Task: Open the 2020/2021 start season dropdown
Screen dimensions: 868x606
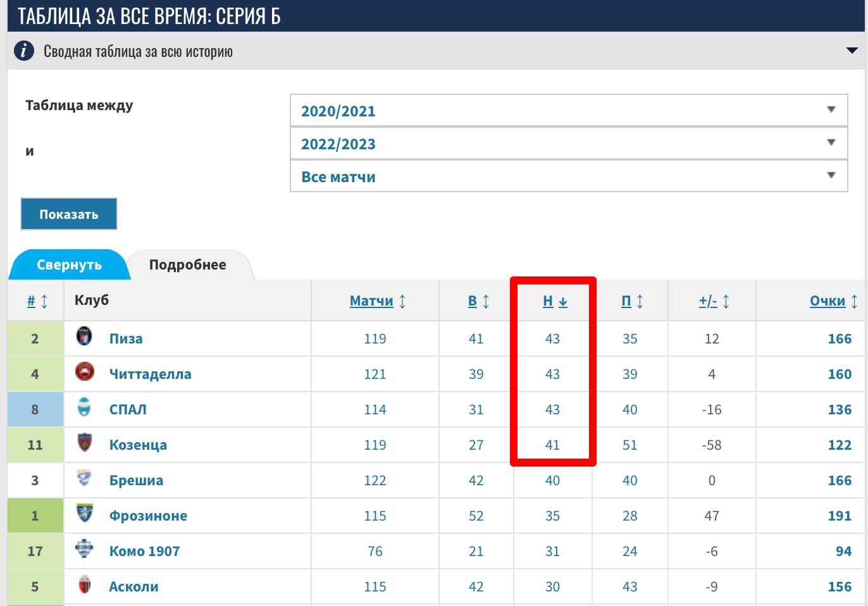Action: [x=568, y=111]
